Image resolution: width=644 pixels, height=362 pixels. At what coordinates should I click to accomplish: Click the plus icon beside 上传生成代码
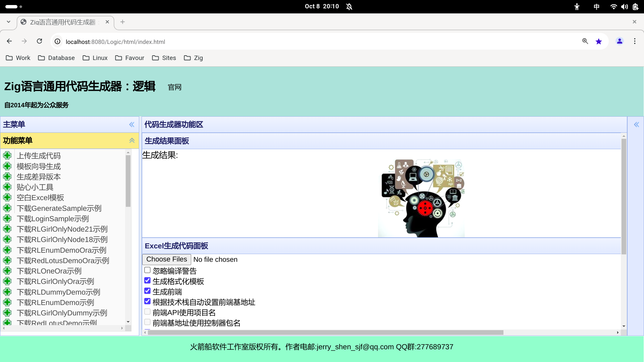click(7, 155)
